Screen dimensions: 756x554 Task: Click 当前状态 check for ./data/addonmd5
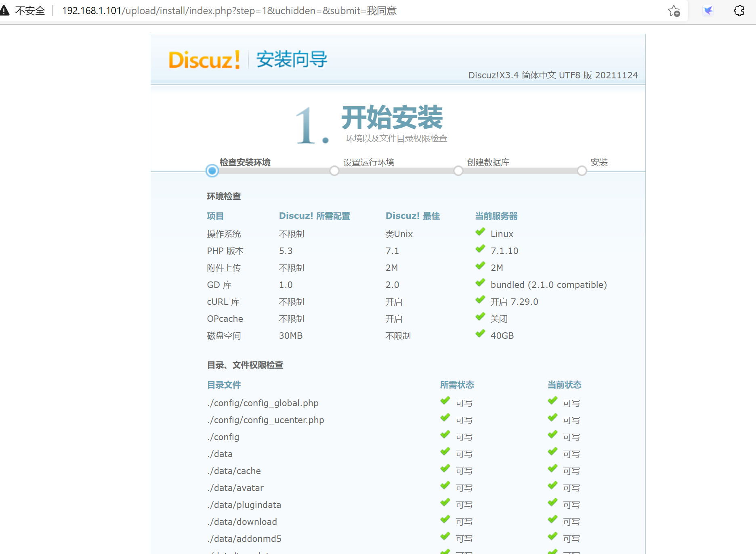[552, 537]
